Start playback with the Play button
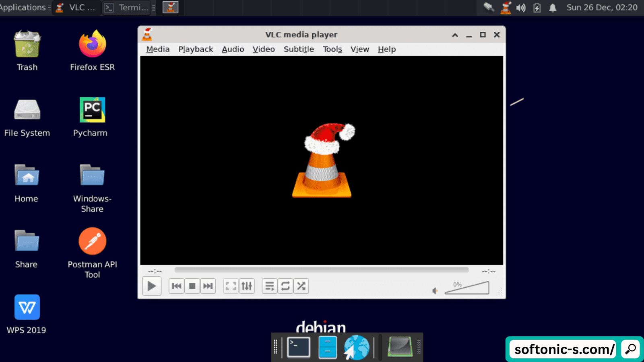 (x=152, y=286)
